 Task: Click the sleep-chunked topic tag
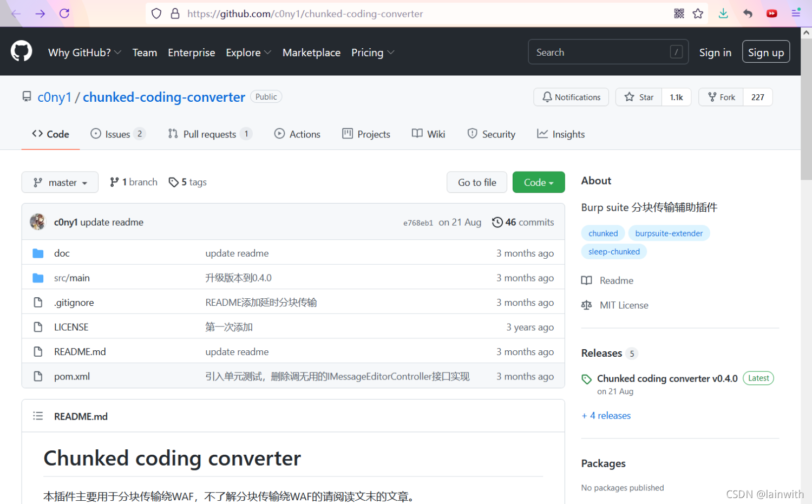[x=614, y=252]
